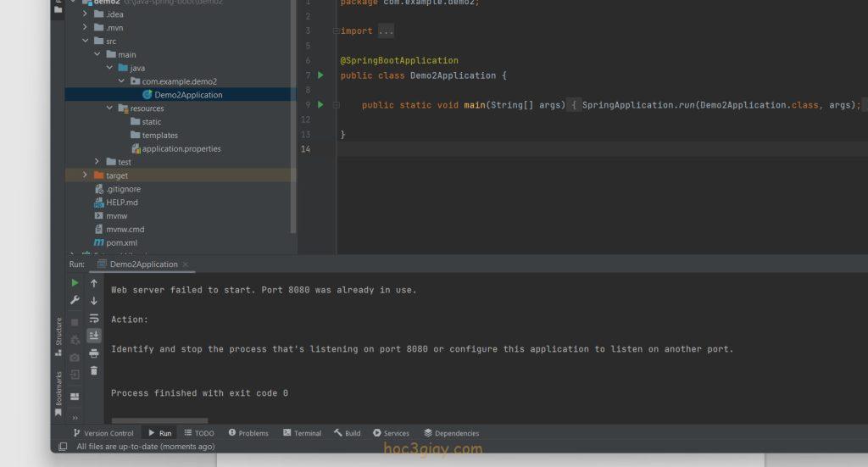
Task: Click run gutter icon beside Demo2Application class
Action: (x=320, y=75)
